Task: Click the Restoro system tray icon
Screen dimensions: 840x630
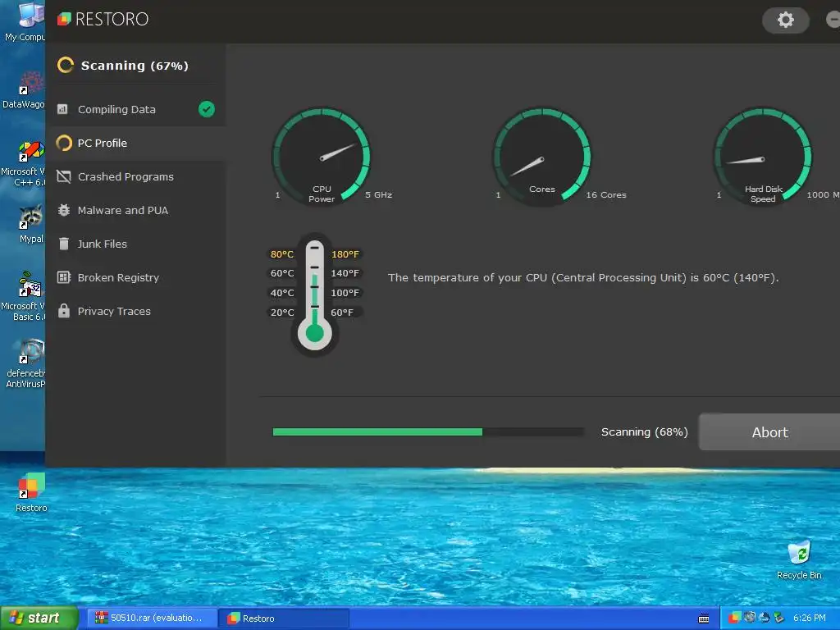Action: [734, 618]
